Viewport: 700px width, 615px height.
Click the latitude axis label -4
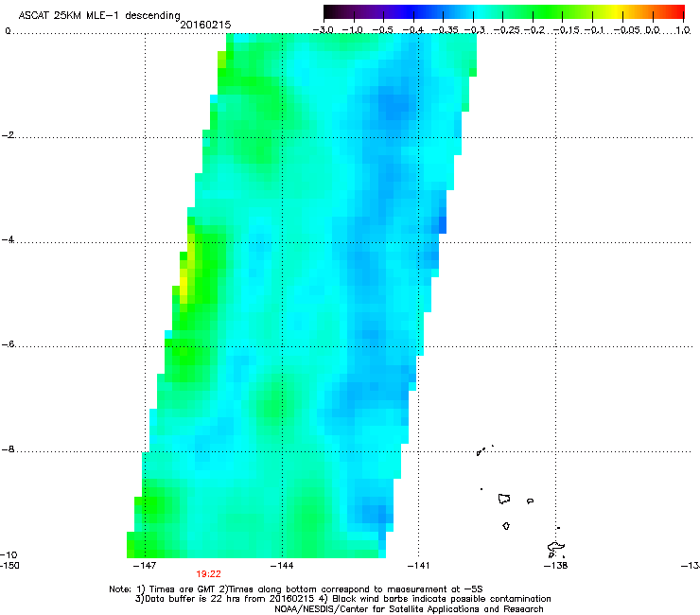8,239
